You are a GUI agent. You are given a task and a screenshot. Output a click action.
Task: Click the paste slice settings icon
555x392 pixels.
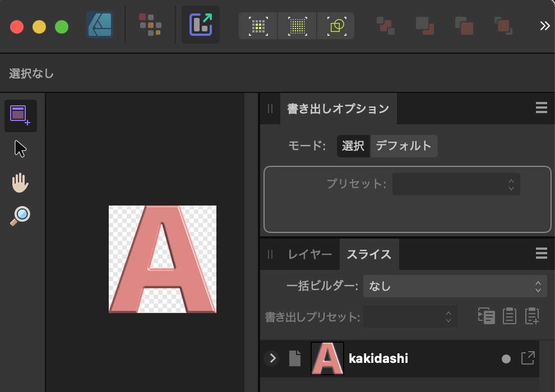point(509,316)
